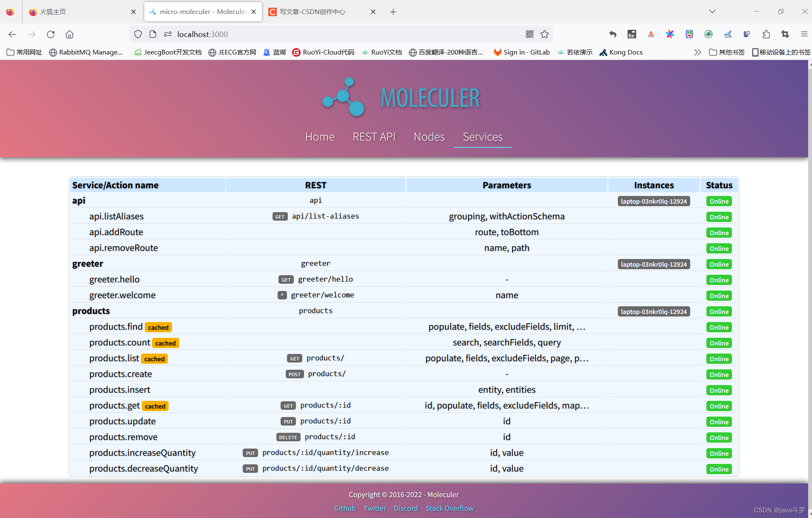812x518 pixels.
Task: Select the Services navigation tab
Action: pos(482,137)
